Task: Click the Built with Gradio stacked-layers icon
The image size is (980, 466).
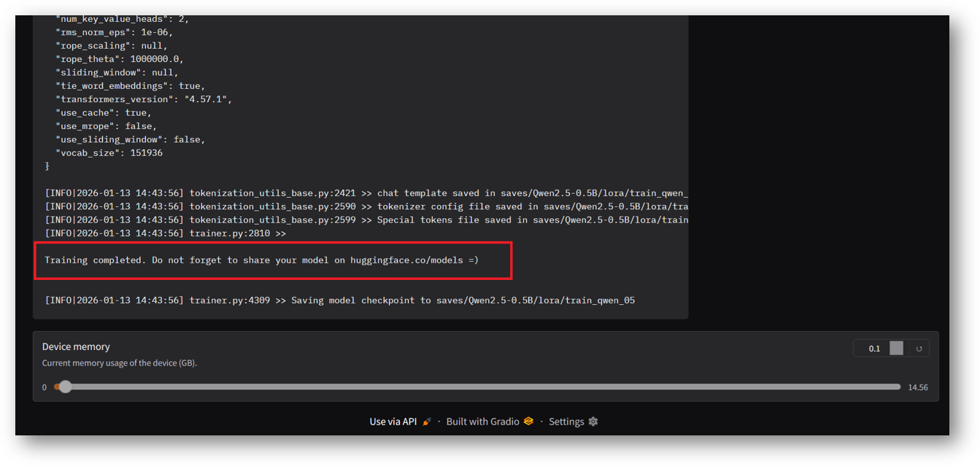Action: tap(528, 421)
